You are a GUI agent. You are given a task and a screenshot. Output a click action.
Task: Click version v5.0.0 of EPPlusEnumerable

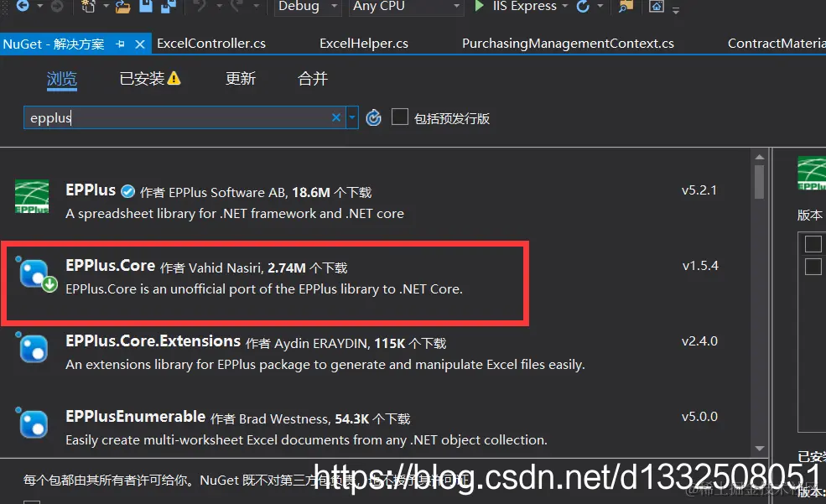pos(699,417)
